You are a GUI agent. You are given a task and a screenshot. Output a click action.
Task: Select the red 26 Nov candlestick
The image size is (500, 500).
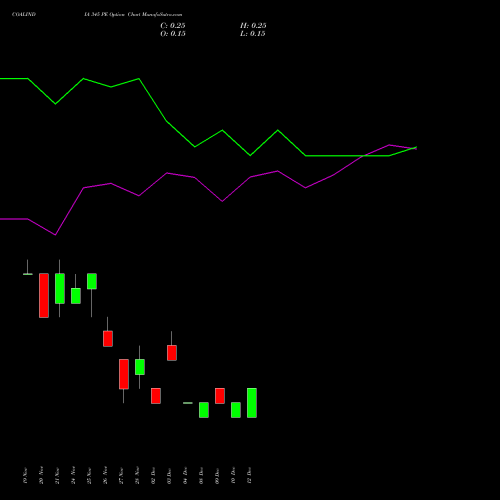point(108,338)
